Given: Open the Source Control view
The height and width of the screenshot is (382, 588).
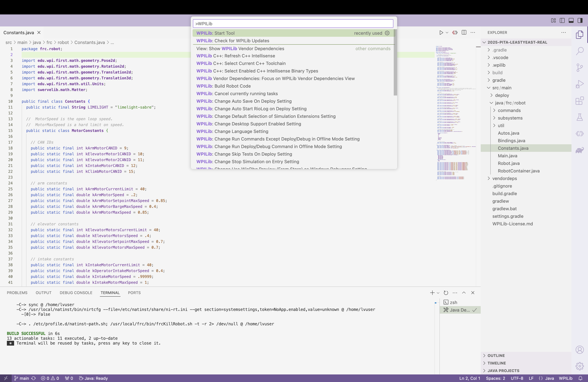Looking at the screenshot, I should [x=580, y=68].
